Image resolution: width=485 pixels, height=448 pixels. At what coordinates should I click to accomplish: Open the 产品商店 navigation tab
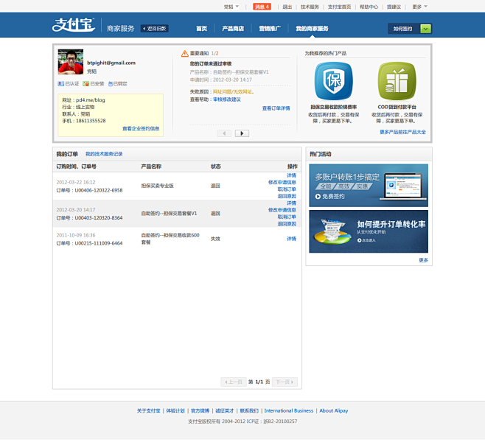click(x=233, y=29)
